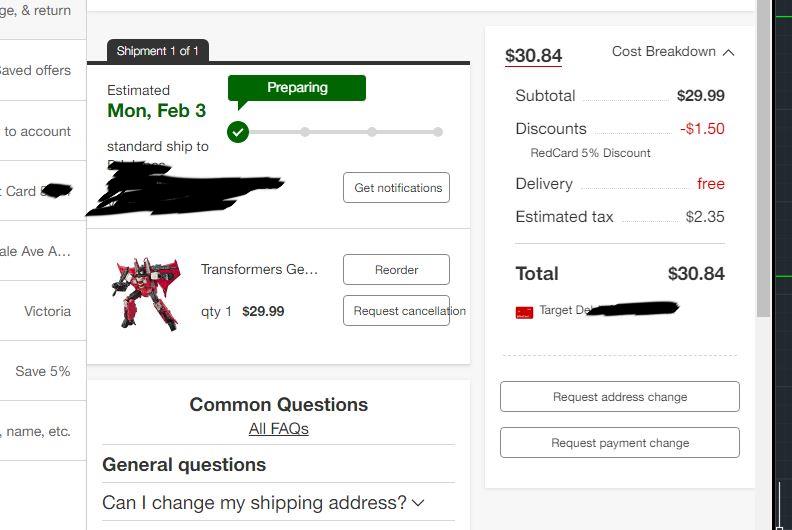The width and height of the screenshot is (792, 530).
Task: Open the Transformers product title link
Action: (259, 269)
